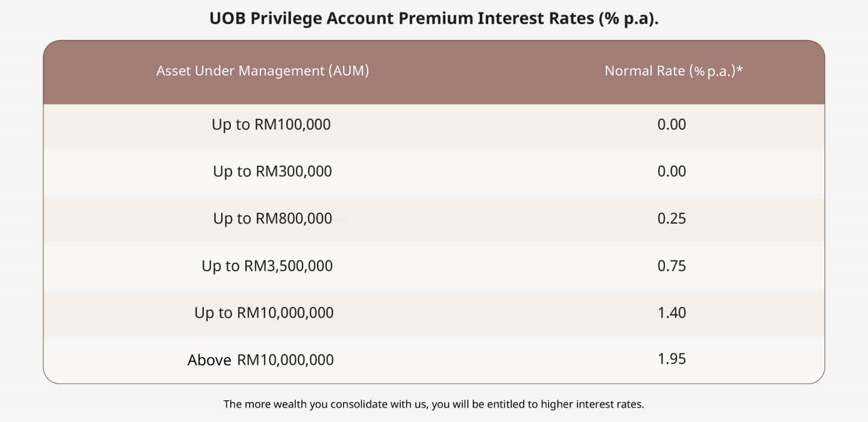The width and height of the screenshot is (868, 422).
Task: Click the footnote about consolidating wealth
Action: point(434,404)
